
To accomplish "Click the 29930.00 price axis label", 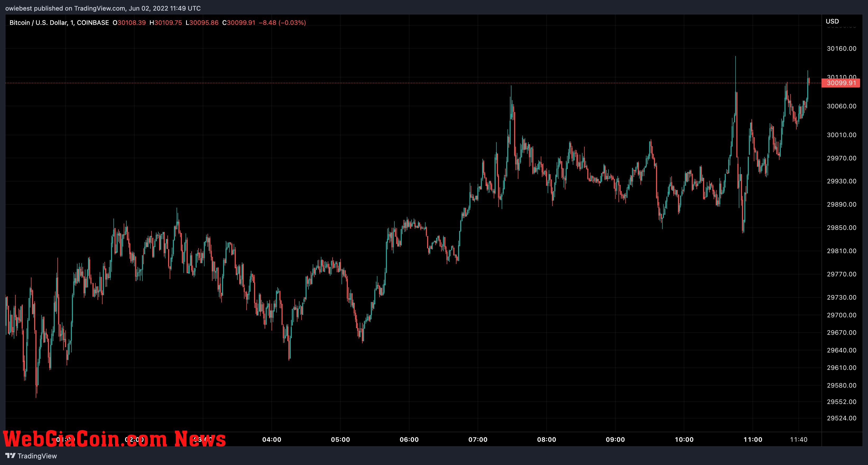I will pyautogui.click(x=841, y=181).
